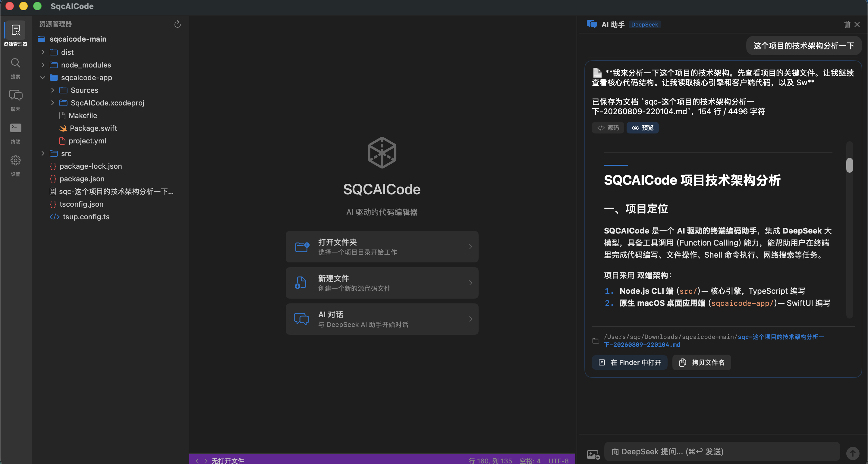The image size is (868, 464).
Task: Click status bar 行 160, 列 135
Action: pyautogui.click(x=490, y=461)
